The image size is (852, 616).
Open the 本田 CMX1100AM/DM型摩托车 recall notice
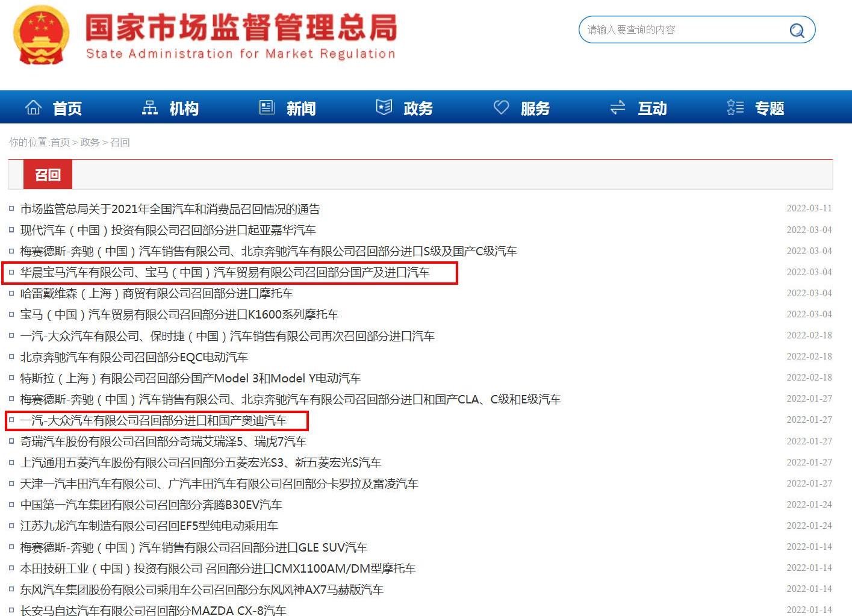pyautogui.click(x=218, y=568)
